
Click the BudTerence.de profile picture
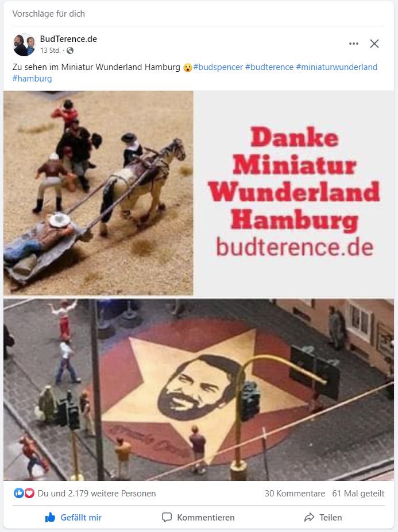click(x=24, y=44)
